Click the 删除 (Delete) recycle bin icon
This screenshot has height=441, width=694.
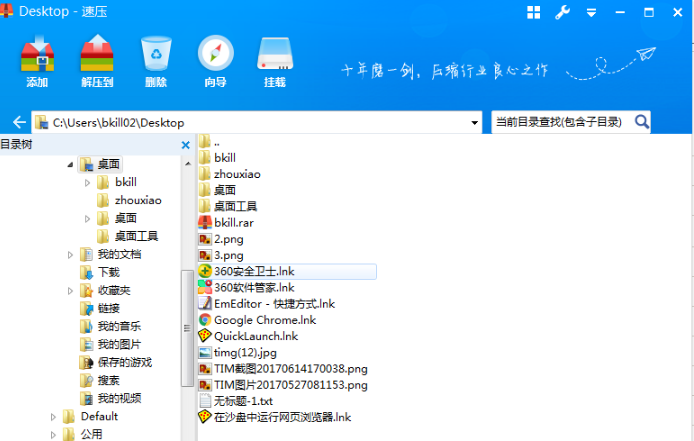(x=156, y=54)
